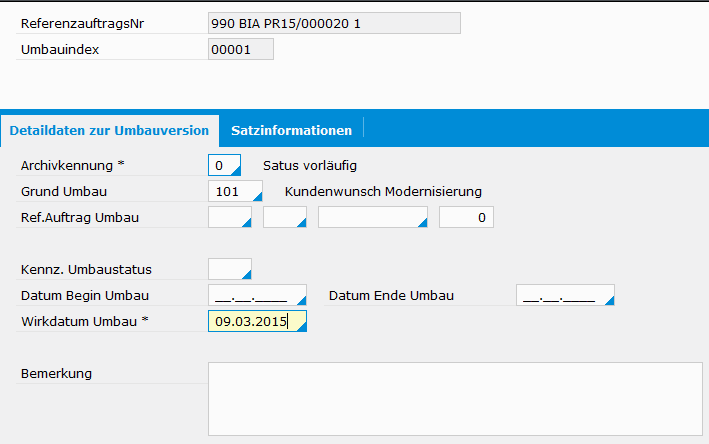The image size is (709, 444).
Task: Click the Datum Ende Umbau label
Action: click(391, 295)
